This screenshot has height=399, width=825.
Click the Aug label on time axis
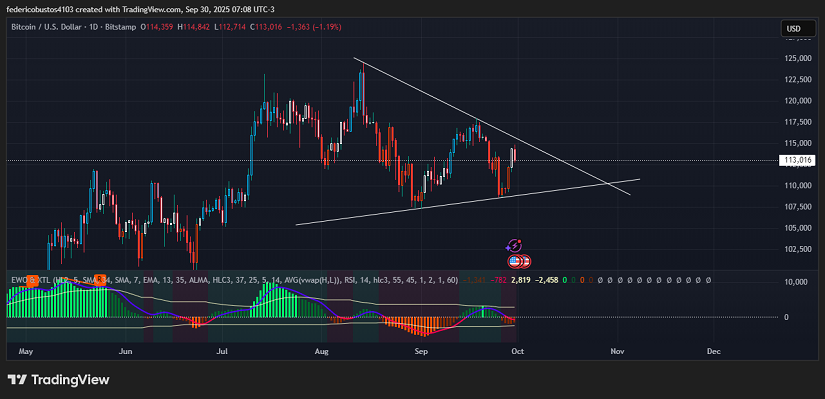320,351
